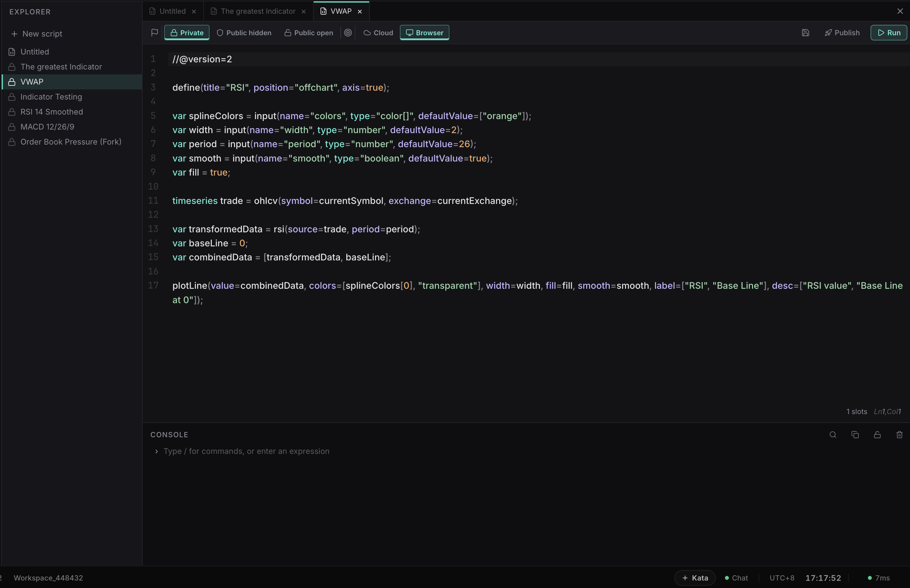Click the timeseries trade line
The width and height of the screenshot is (910, 588).
click(345, 201)
